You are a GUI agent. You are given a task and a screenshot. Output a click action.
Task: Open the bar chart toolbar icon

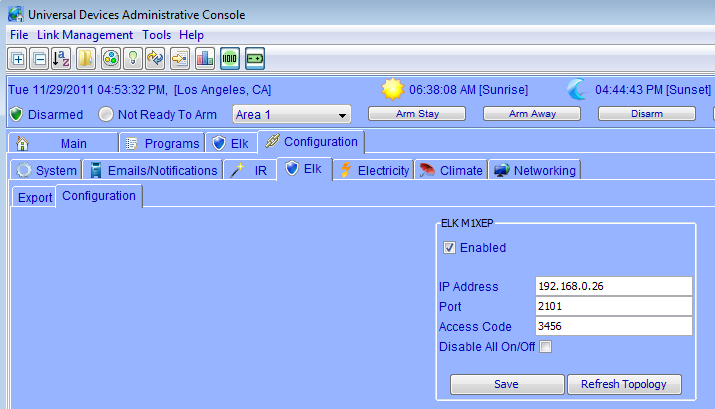click(205, 59)
